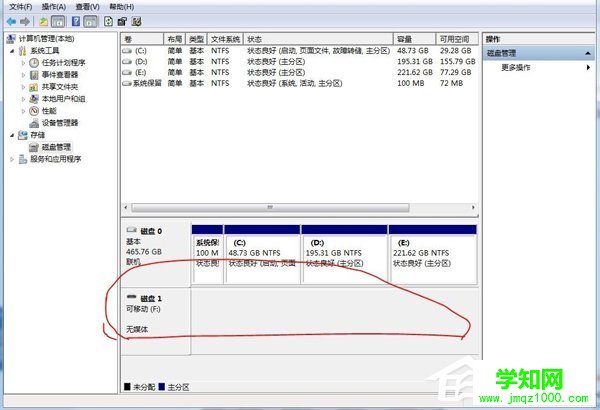Click the 磁盘 0 disk icon in graphical view

click(x=132, y=230)
